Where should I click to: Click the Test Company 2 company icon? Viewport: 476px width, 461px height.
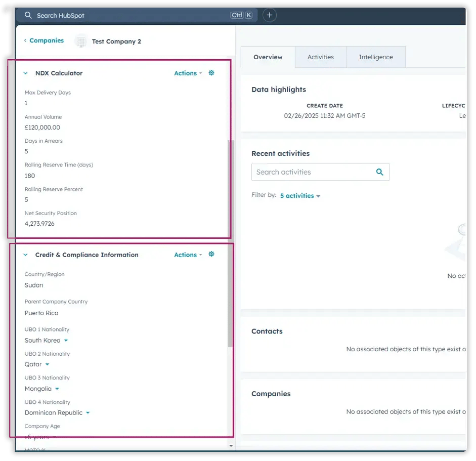[x=80, y=41]
